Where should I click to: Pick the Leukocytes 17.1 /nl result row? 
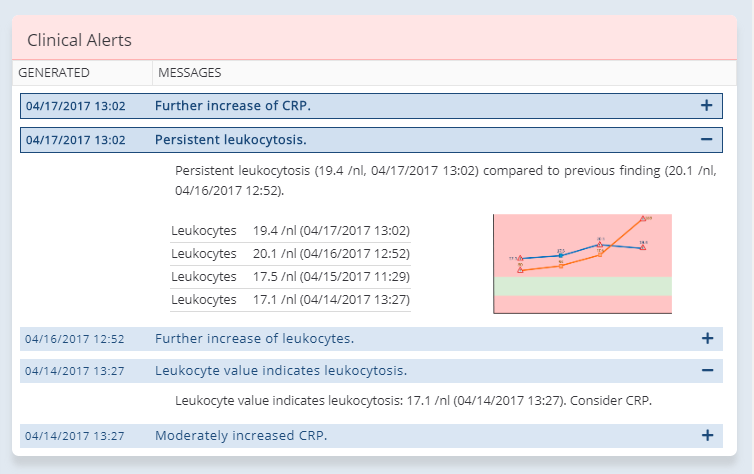coord(290,299)
